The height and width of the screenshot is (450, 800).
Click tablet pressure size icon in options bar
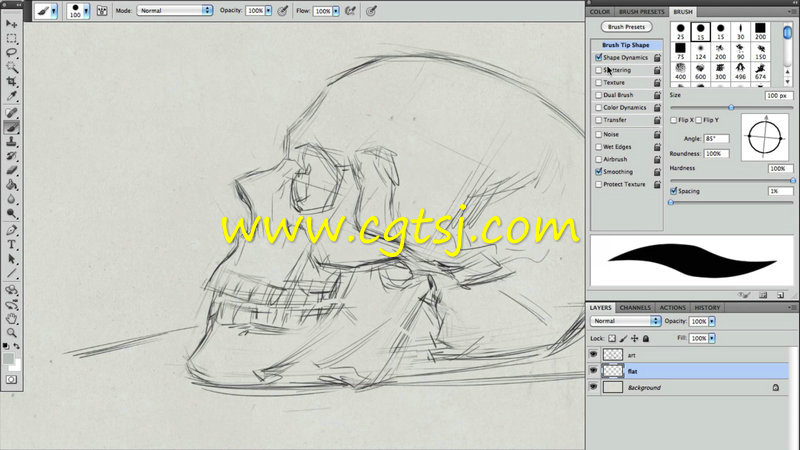point(371,10)
